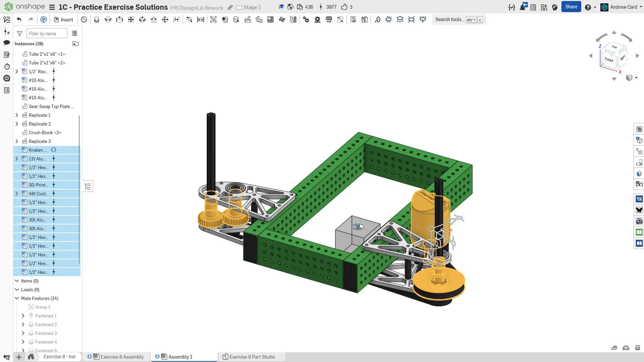Open the Insert parts dialog
This screenshot has height=362, width=644.
[63, 19]
